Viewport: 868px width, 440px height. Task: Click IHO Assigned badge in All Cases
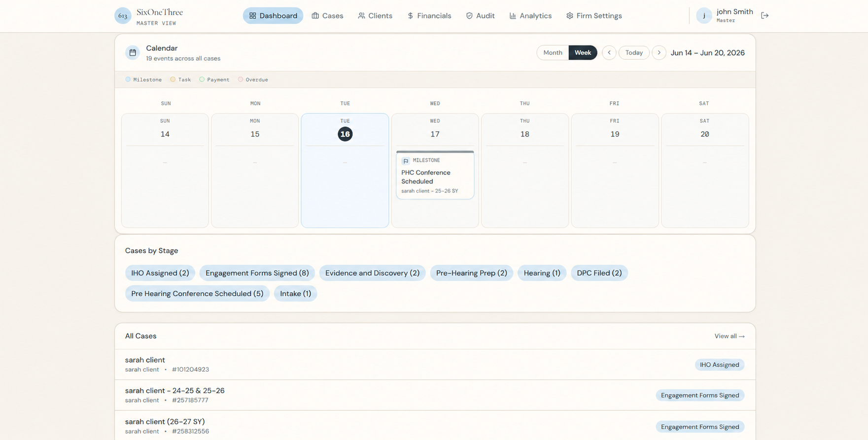pos(720,365)
